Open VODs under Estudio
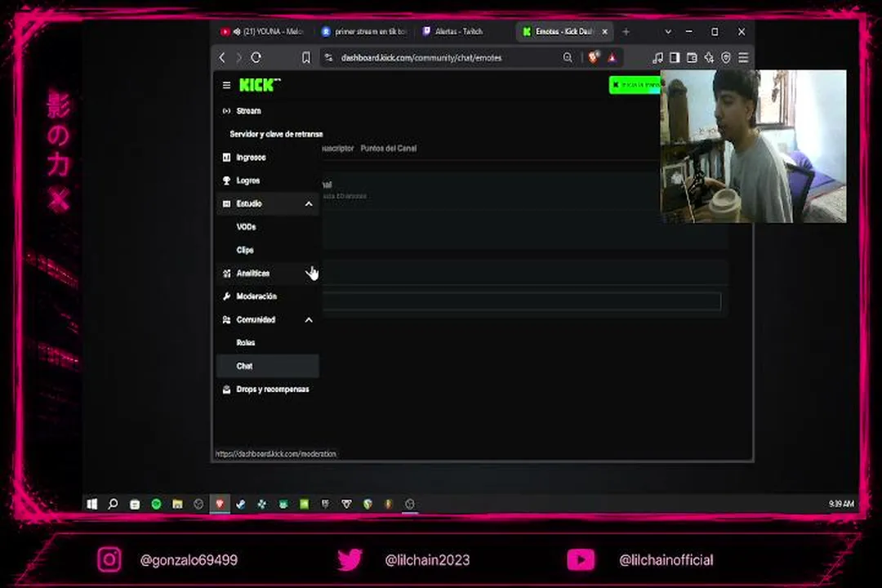882x588 pixels. coord(246,227)
